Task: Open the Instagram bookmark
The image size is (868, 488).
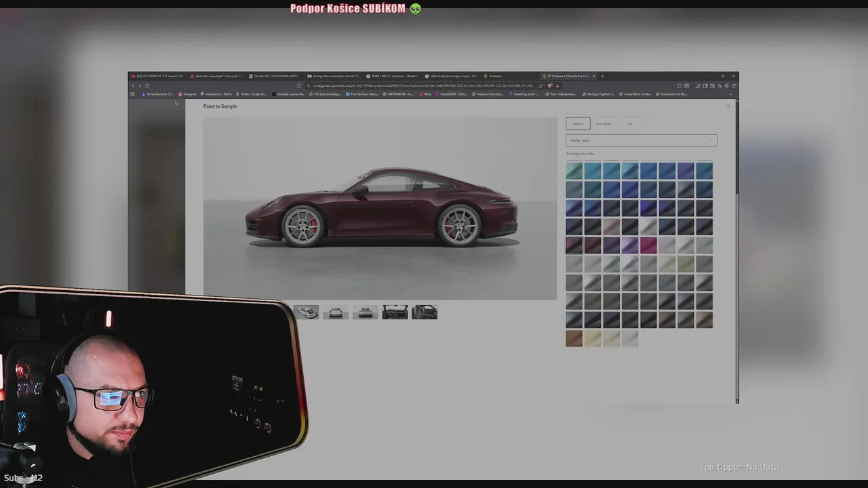Action: click(188, 94)
